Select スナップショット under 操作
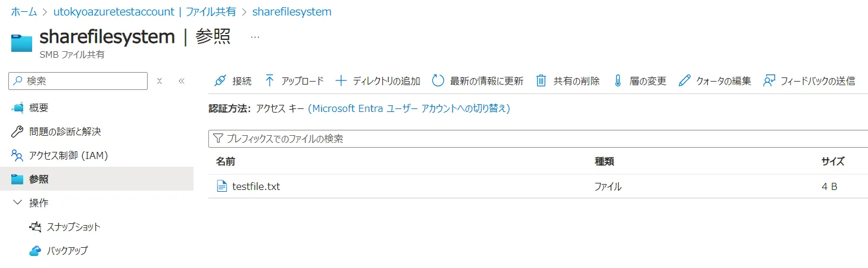 click(x=73, y=227)
